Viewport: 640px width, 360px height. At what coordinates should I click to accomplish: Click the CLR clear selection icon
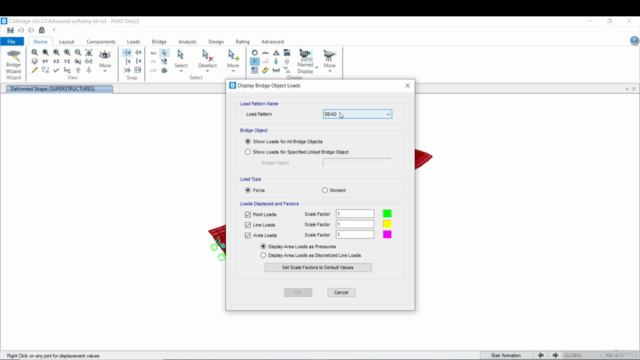153,70
